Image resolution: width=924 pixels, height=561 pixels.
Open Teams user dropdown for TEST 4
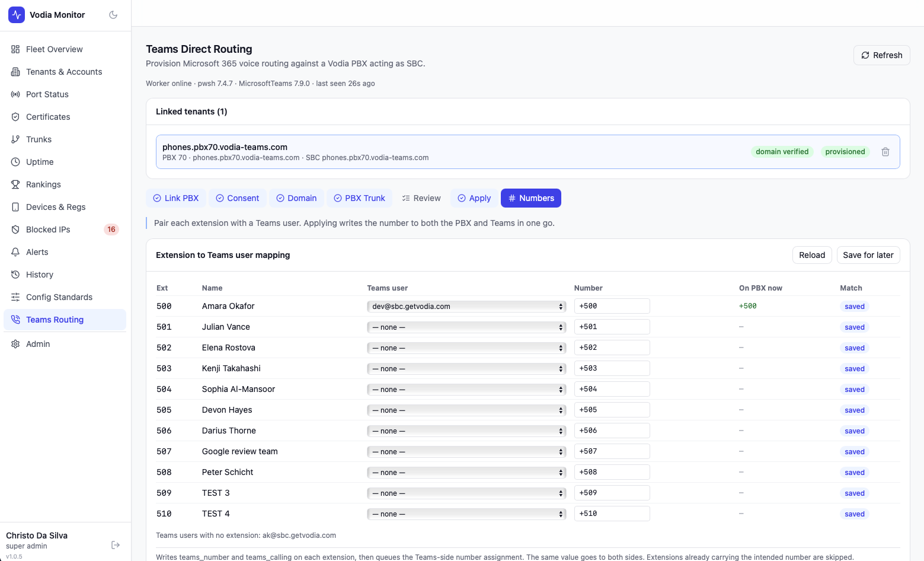point(466,514)
